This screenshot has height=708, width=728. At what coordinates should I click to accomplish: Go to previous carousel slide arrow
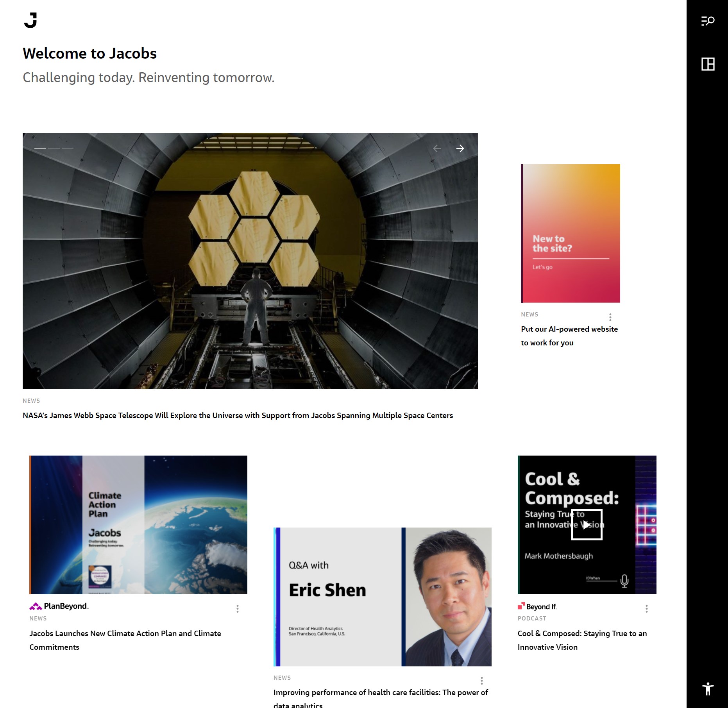[x=437, y=148]
